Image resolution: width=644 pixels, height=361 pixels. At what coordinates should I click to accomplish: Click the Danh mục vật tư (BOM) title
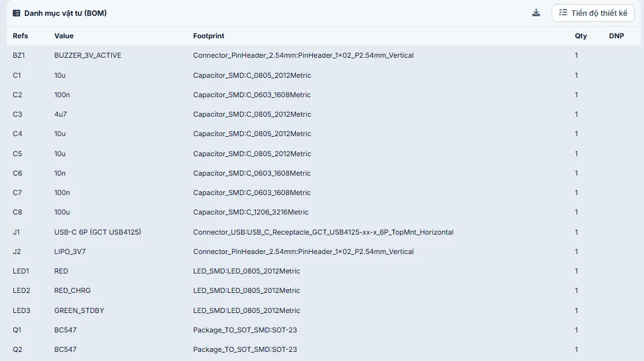(x=65, y=13)
